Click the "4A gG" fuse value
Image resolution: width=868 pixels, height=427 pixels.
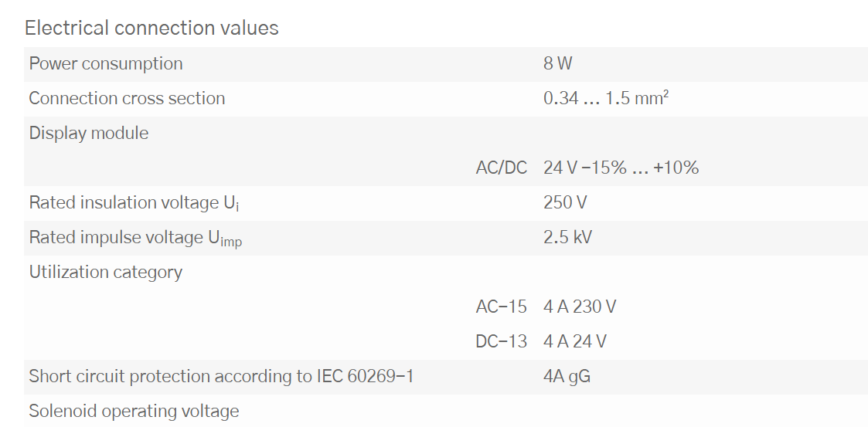click(567, 377)
